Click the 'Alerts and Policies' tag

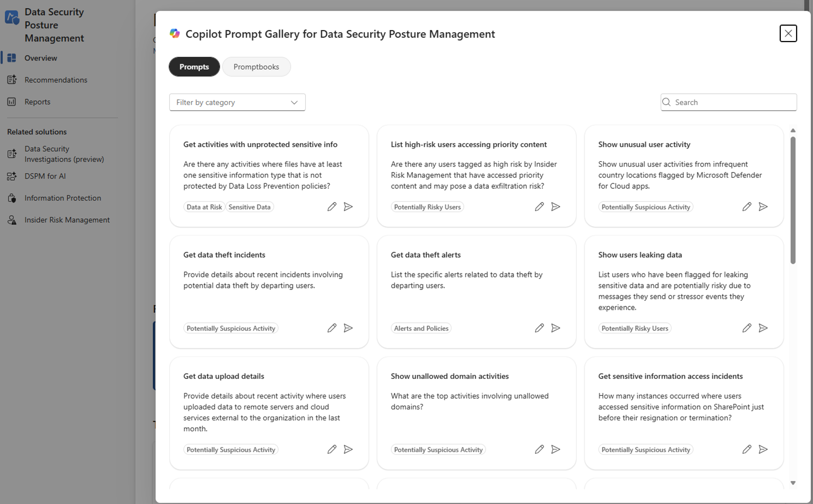coord(421,328)
